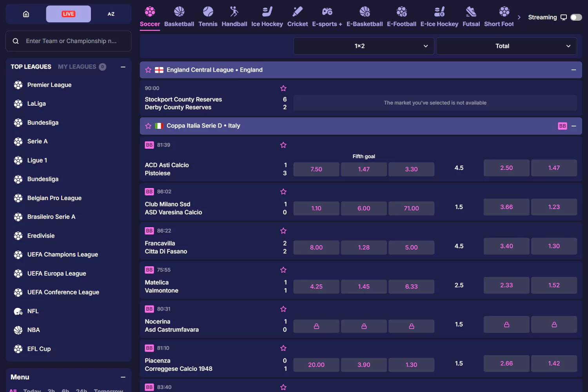Viewport: 588px width, 392px height.
Task: Select the E-Football icon
Action: point(401,11)
